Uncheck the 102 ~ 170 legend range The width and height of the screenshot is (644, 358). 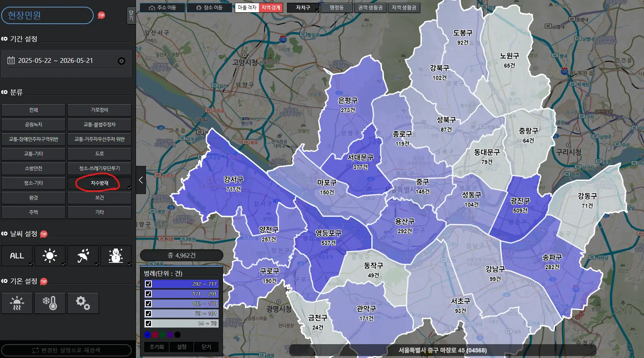click(x=148, y=303)
